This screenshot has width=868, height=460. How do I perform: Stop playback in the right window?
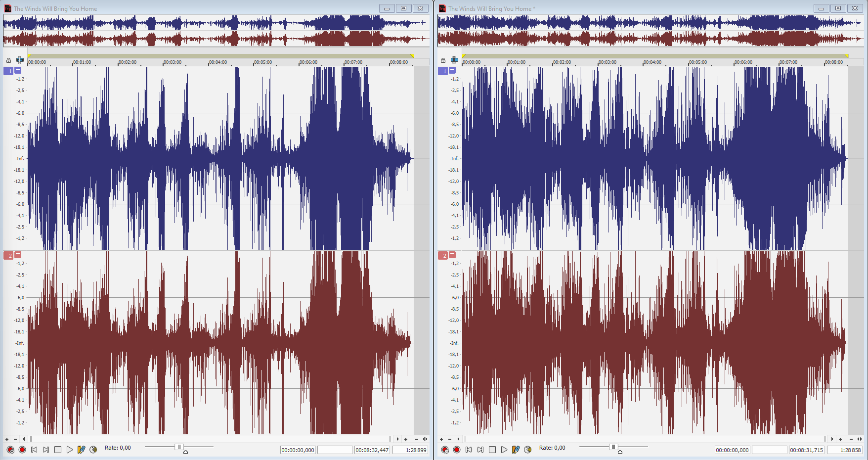click(x=492, y=450)
